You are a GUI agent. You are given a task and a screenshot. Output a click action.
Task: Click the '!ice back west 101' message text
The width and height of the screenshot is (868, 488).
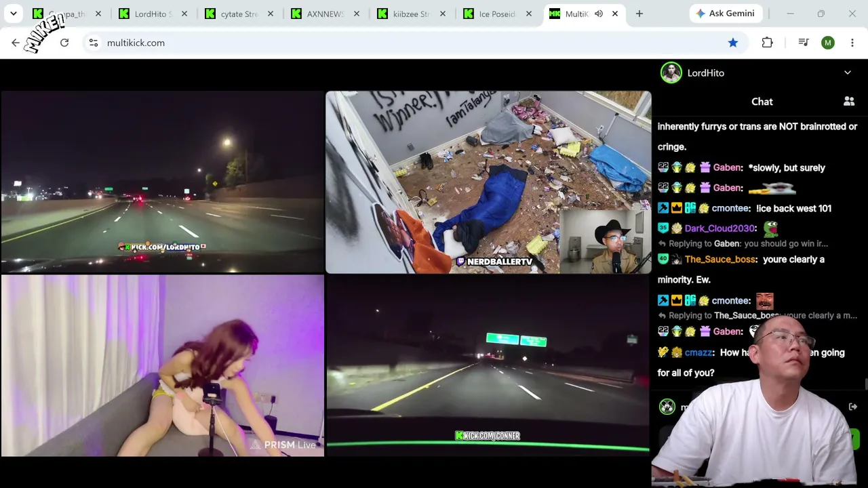[x=794, y=208]
